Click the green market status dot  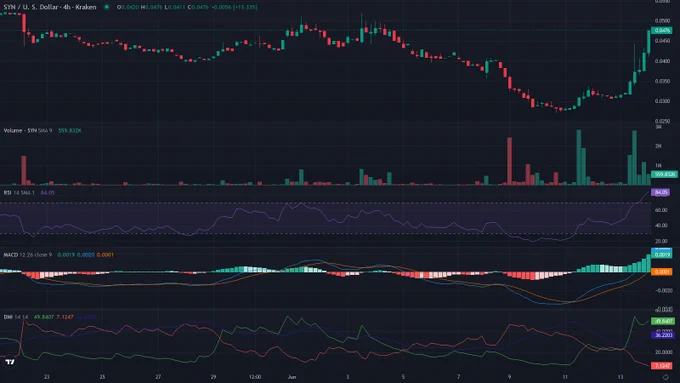(106, 7)
